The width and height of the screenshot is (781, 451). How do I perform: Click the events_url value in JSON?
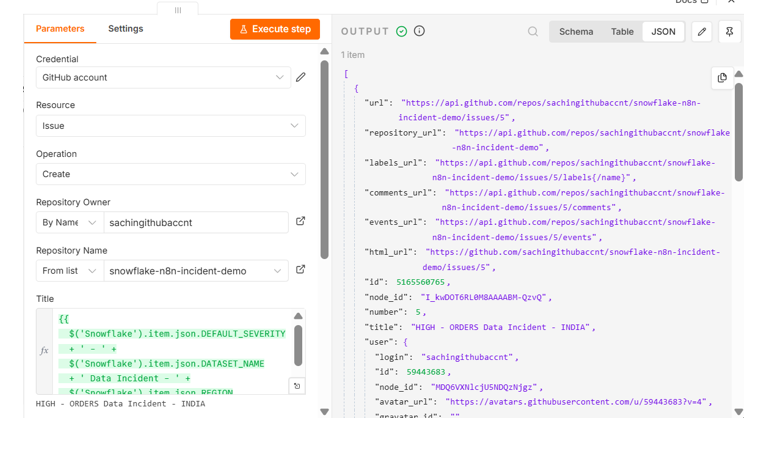coord(574,230)
